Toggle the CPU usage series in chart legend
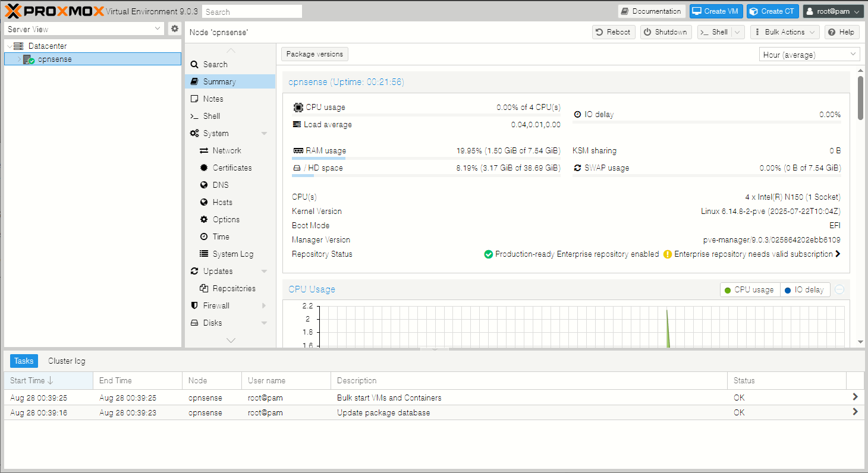 click(750, 289)
